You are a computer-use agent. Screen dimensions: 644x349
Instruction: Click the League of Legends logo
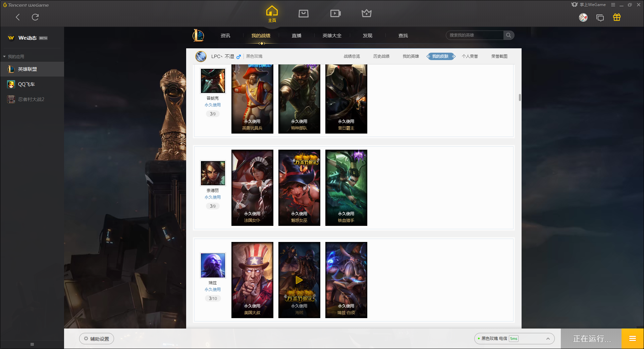198,35
